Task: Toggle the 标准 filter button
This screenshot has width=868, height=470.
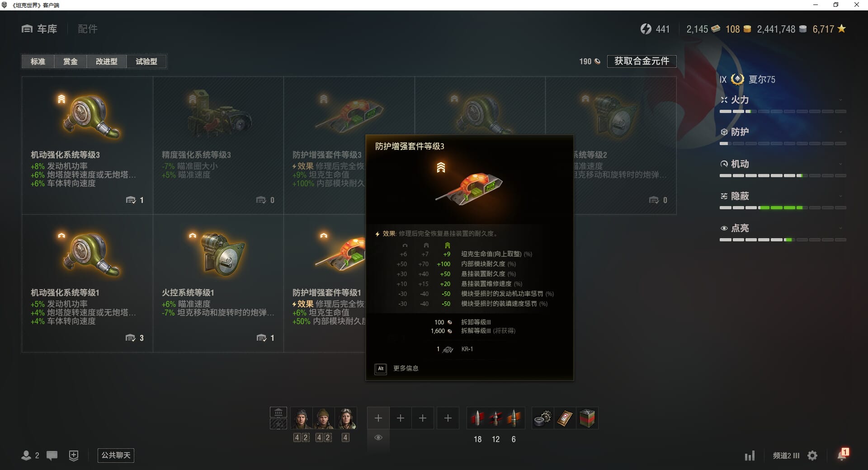Action: [38, 61]
